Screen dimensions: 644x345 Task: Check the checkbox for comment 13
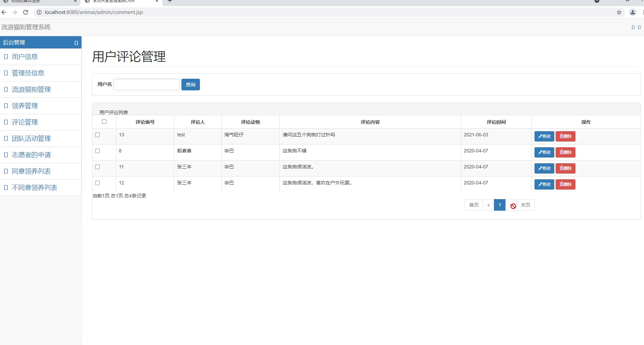pos(98,135)
